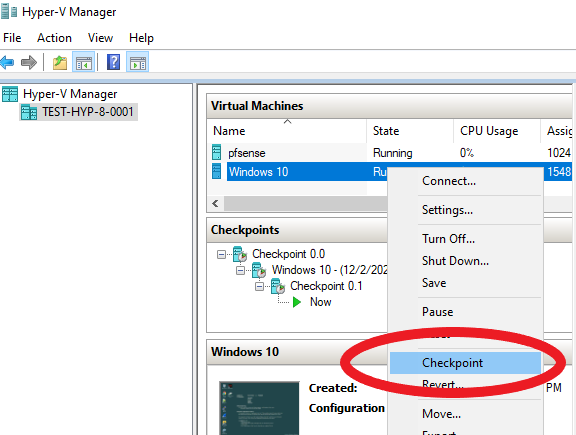576x435 pixels.
Task: Choose Pause from the context menu
Action: tap(465, 312)
